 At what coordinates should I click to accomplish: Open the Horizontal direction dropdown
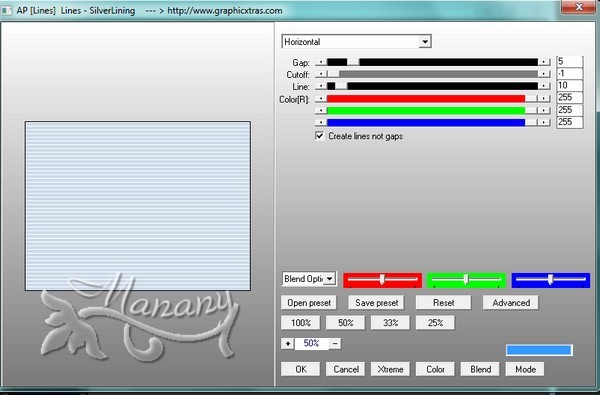425,42
